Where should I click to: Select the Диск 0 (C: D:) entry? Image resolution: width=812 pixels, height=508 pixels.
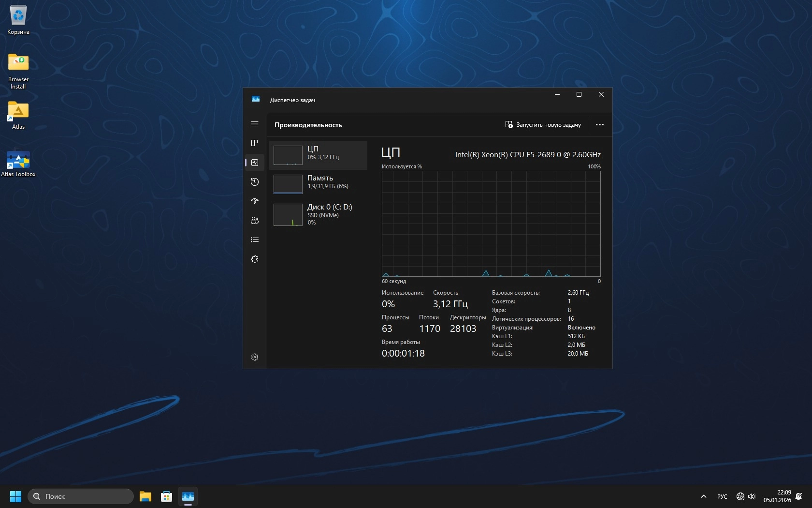(318, 214)
